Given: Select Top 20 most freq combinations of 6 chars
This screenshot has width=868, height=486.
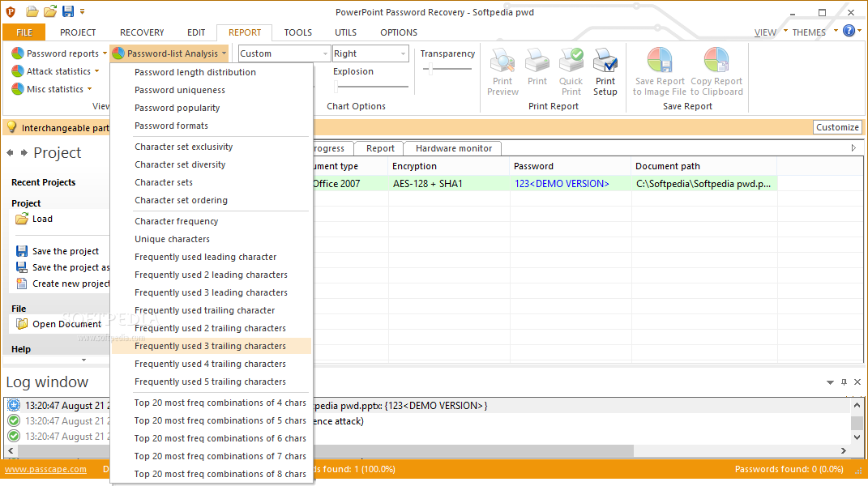Looking at the screenshot, I should pyautogui.click(x=211, y=438).
